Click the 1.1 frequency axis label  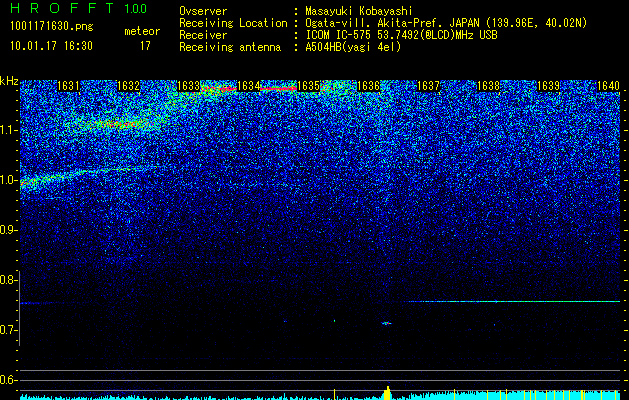[9, 130]
